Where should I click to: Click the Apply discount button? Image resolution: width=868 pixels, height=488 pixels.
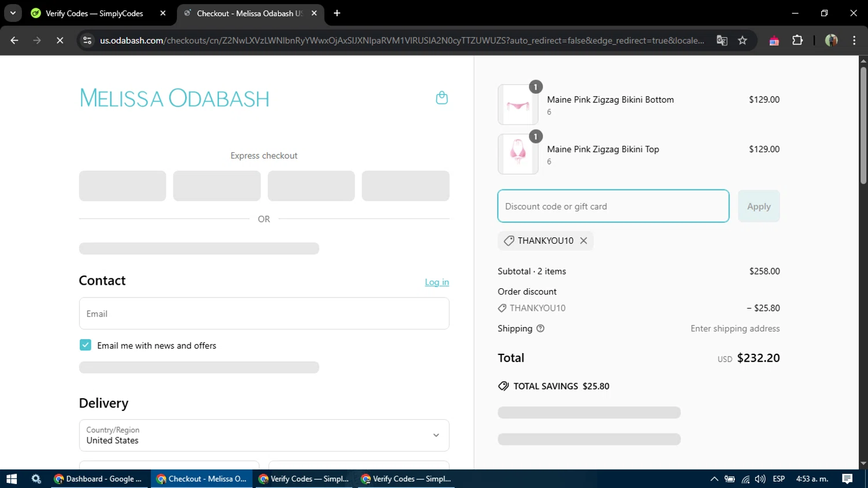click(759, 206)
